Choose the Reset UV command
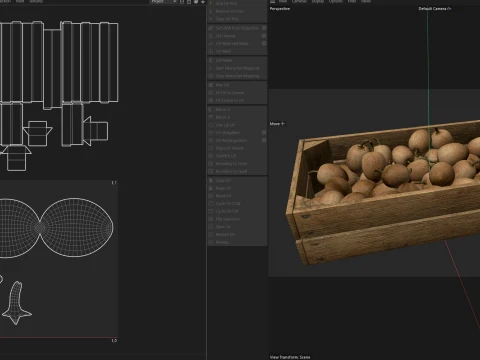 point(223,196)
